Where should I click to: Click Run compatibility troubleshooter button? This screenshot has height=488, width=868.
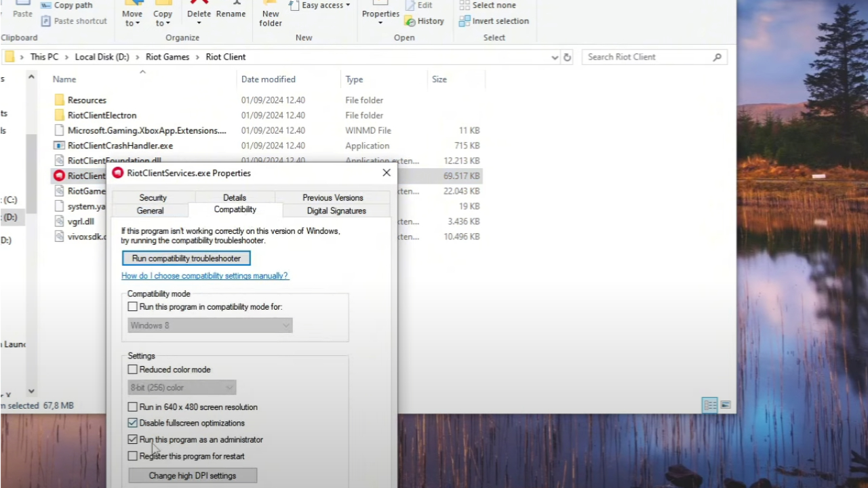coord(186,258)
